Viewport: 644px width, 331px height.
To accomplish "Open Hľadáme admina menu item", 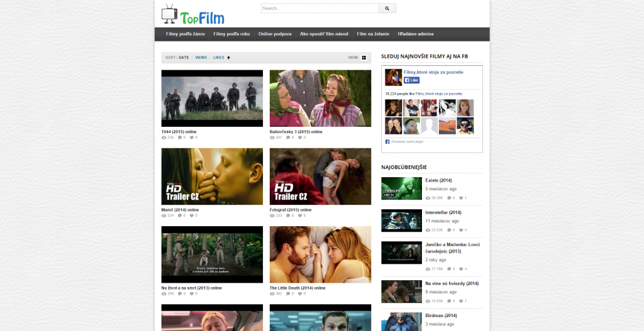I will (x=416, y=34).
